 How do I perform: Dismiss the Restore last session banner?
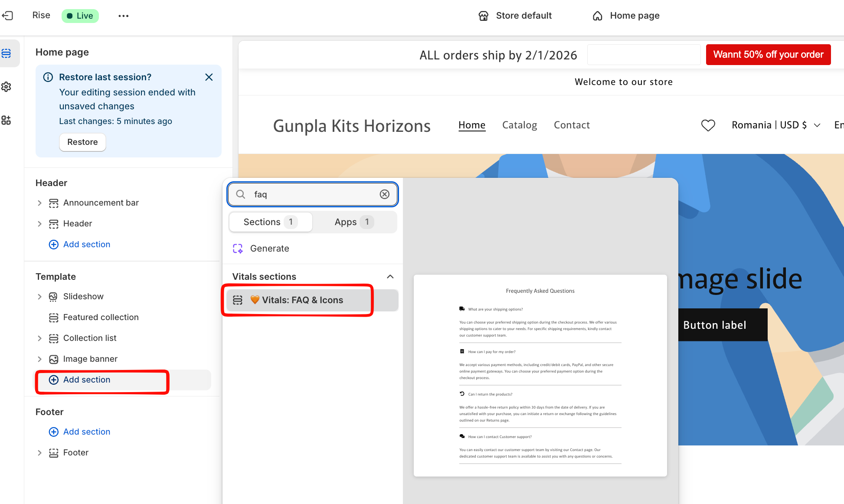(x=209, y=77)
